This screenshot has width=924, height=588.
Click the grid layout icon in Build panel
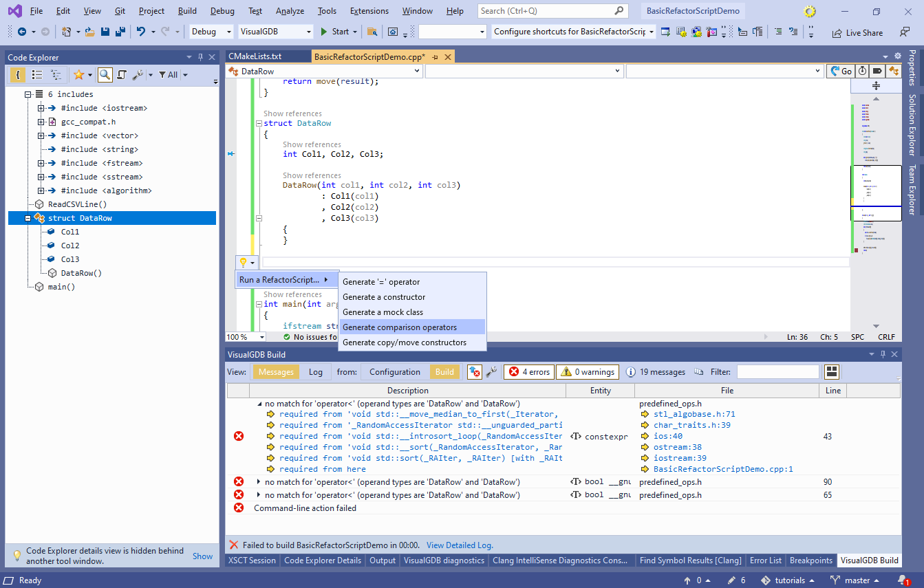pos(832,372)
